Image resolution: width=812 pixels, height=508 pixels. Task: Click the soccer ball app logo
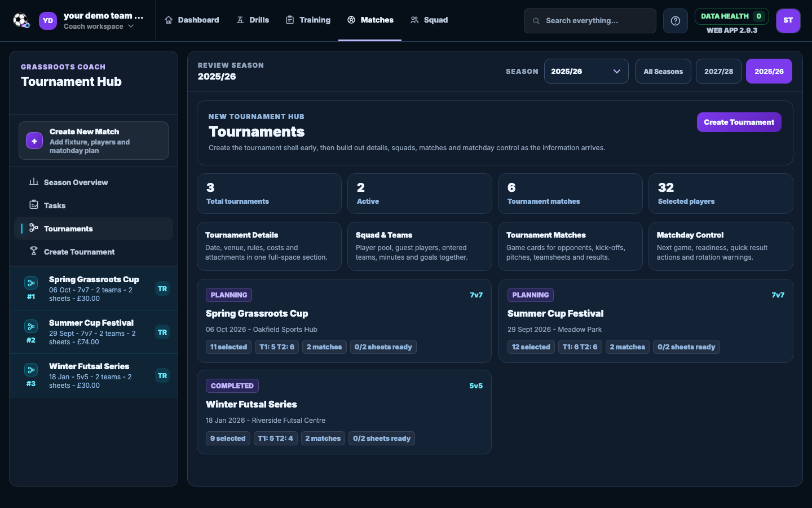pos(21,21)
